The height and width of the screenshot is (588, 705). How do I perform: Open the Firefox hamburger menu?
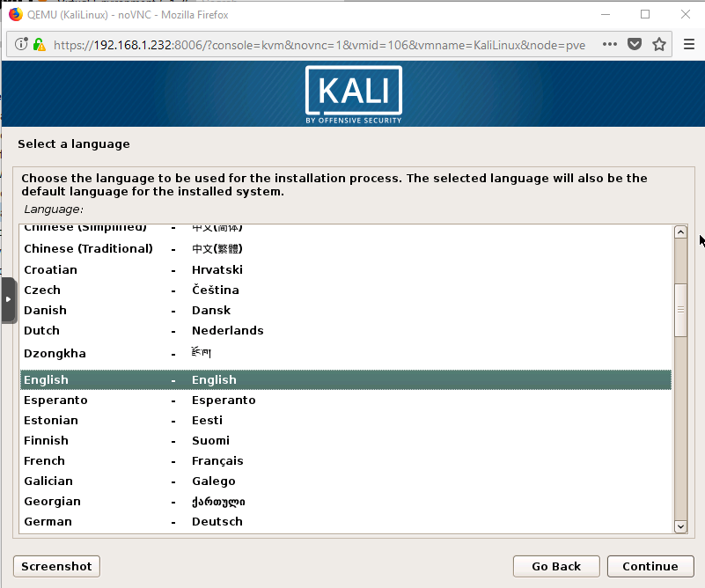point(688,44)
